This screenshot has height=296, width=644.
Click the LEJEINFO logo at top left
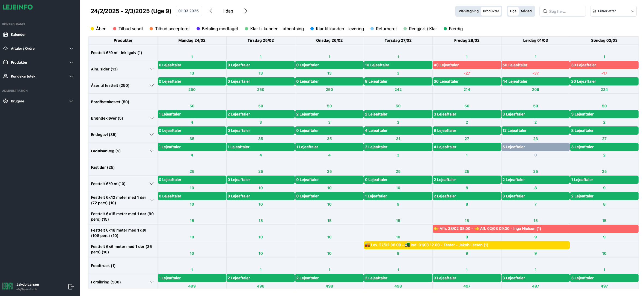click(17, 7)
